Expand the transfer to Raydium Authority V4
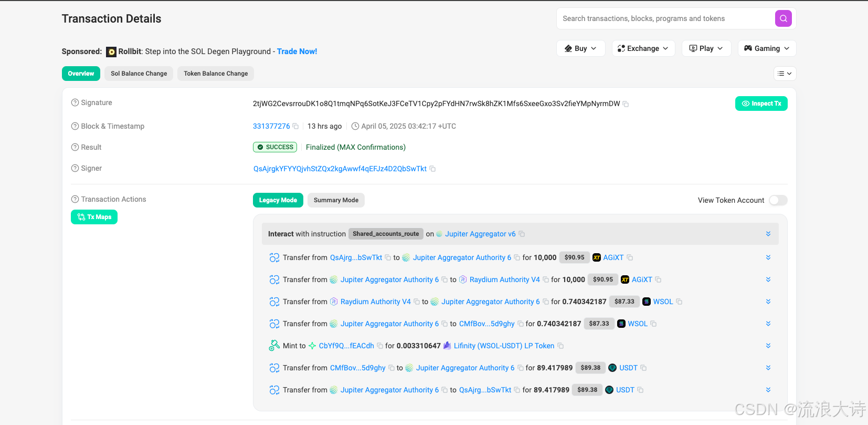The height and width of the screenshot is (425, 868). 768,279
